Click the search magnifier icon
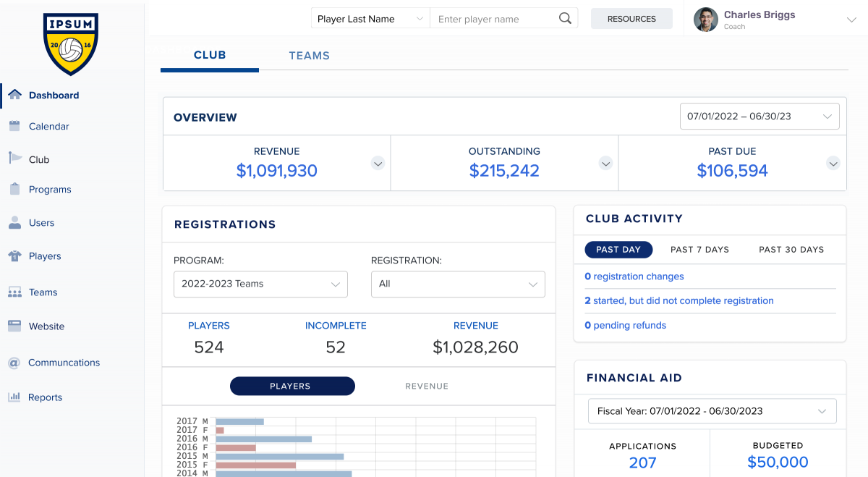Screen dimensions: 868x477 pos(565,19)
